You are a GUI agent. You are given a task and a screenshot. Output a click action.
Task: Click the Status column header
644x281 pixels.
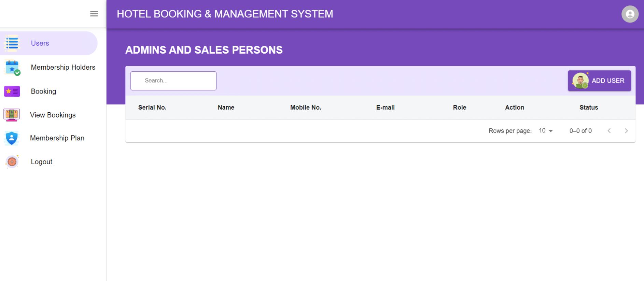click(589, 107)
